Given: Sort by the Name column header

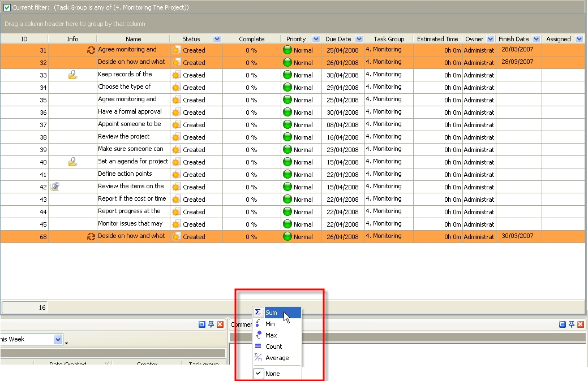Looking at the screenshot, I should (x=133, y=39).
